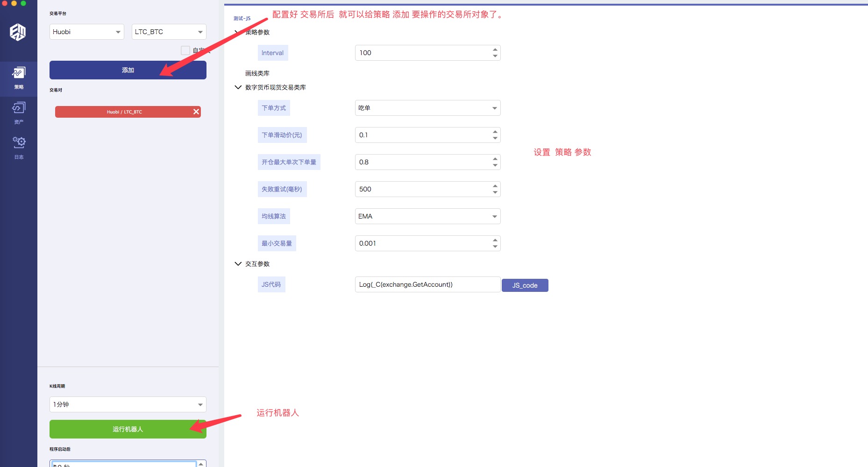Collapse the 交互参数 section

(x=238, y=264)
